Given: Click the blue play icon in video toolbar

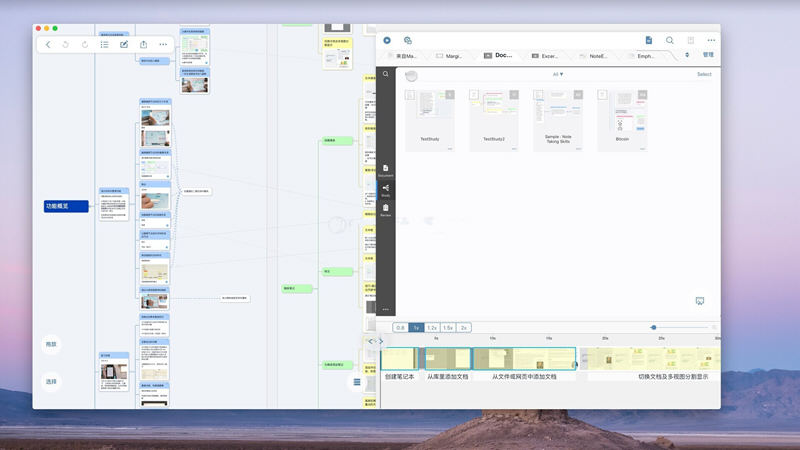Looking at the screenshot, I should coord(387,40).
